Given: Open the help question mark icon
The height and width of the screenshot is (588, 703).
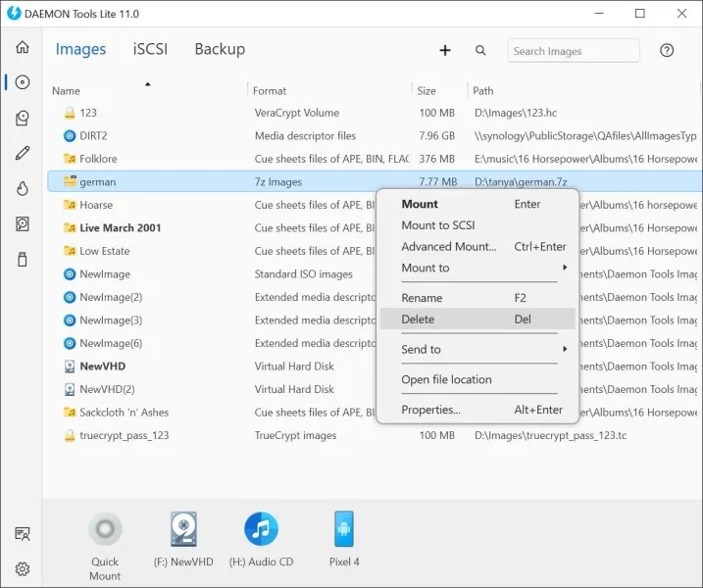Looking at the screenshot, I should (667, 50).
